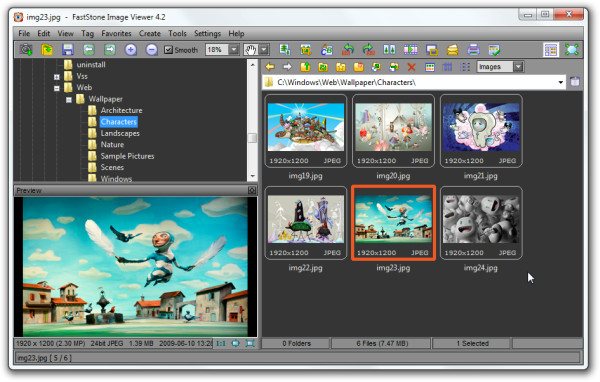Click the compare selected images icon
Image resolution: width=600 pixels, height=382 pixels.
click(389, 49)
